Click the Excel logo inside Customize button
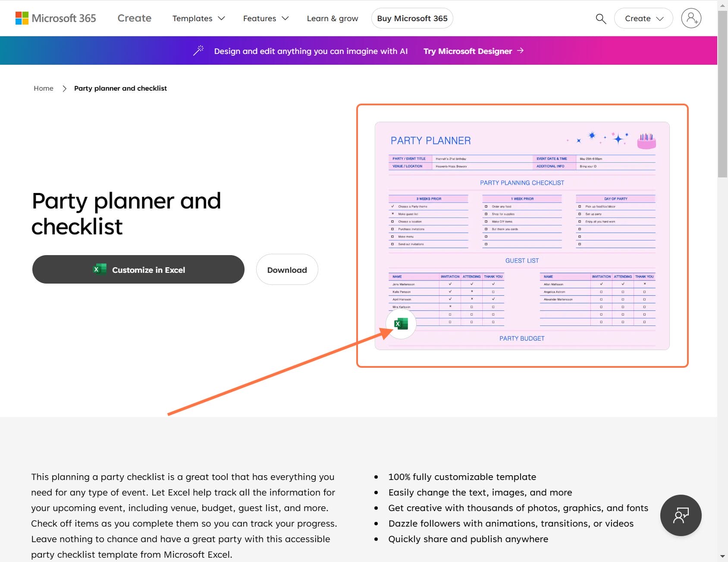The width and height of the screenshot is (728, 562). point(100,269)
